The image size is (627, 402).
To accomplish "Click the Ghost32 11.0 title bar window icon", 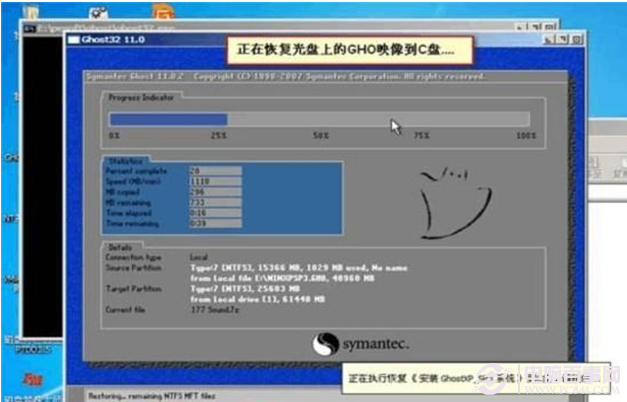I will point(74,39).
